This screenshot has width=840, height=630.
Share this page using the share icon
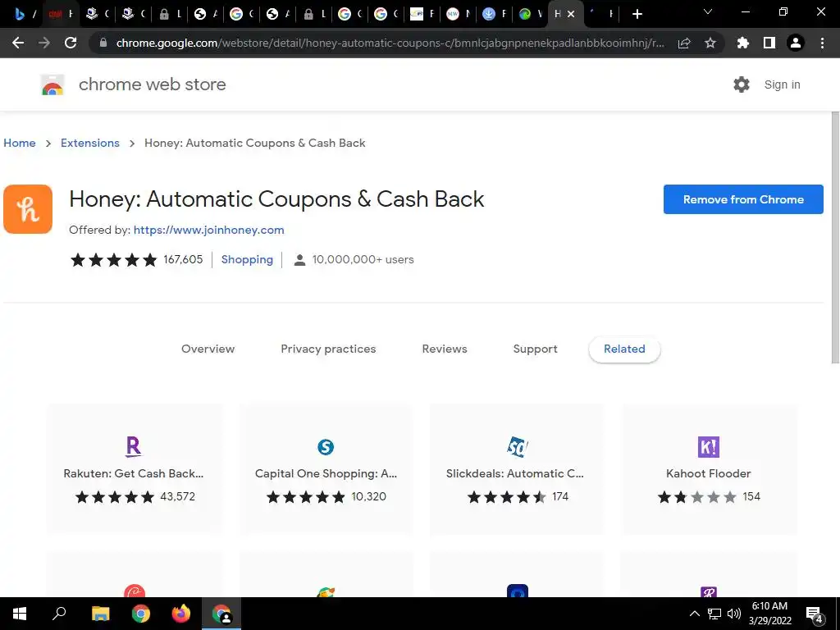(684, 43)
